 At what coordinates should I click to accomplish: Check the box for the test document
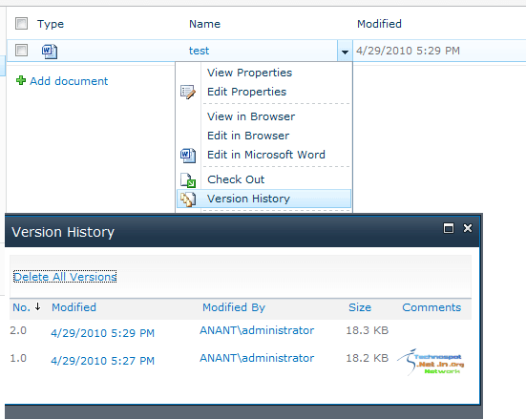[21, 51]
